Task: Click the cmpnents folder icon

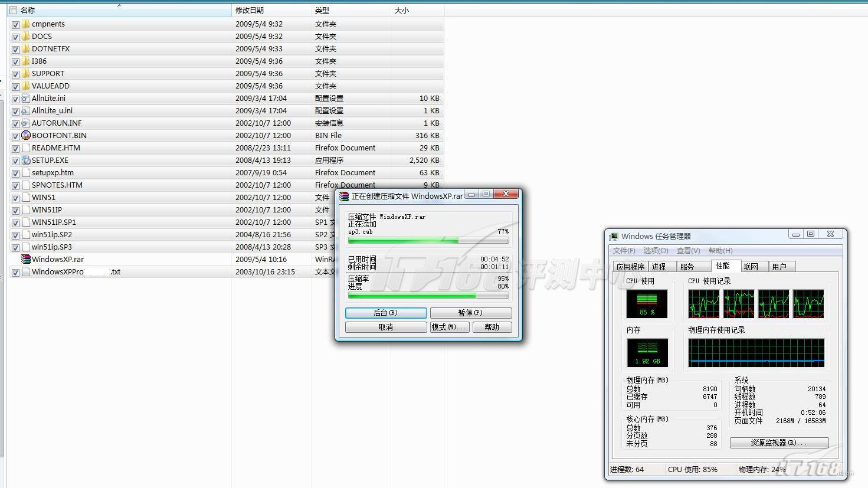Action: coord(25,24)
